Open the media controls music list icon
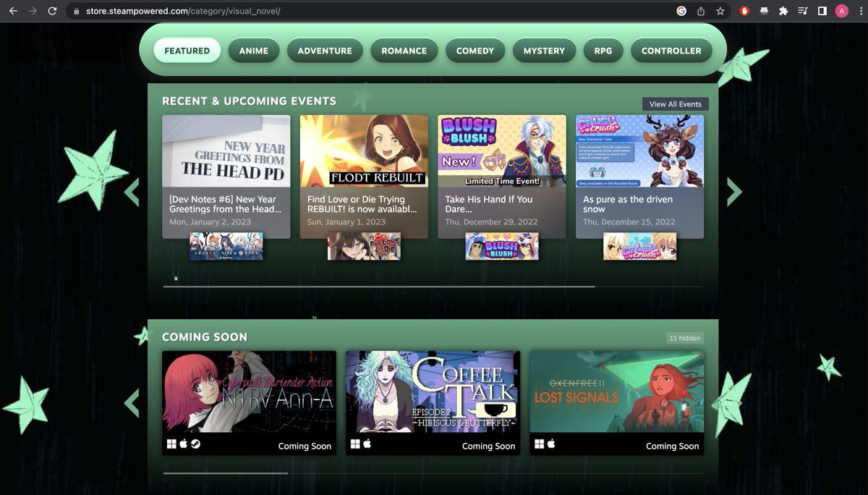This screenshot has width=868, height=495. click(803, 11)
